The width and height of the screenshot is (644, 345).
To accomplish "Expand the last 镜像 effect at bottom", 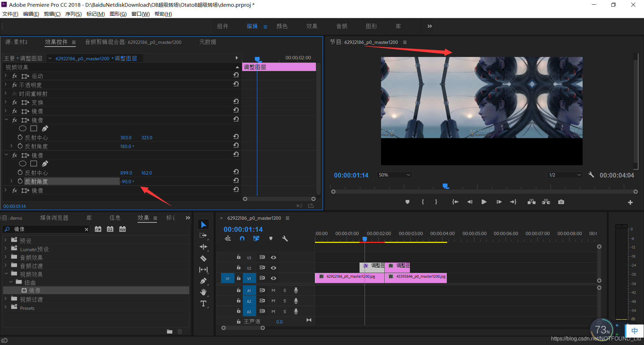I will [x=6, y=190].
